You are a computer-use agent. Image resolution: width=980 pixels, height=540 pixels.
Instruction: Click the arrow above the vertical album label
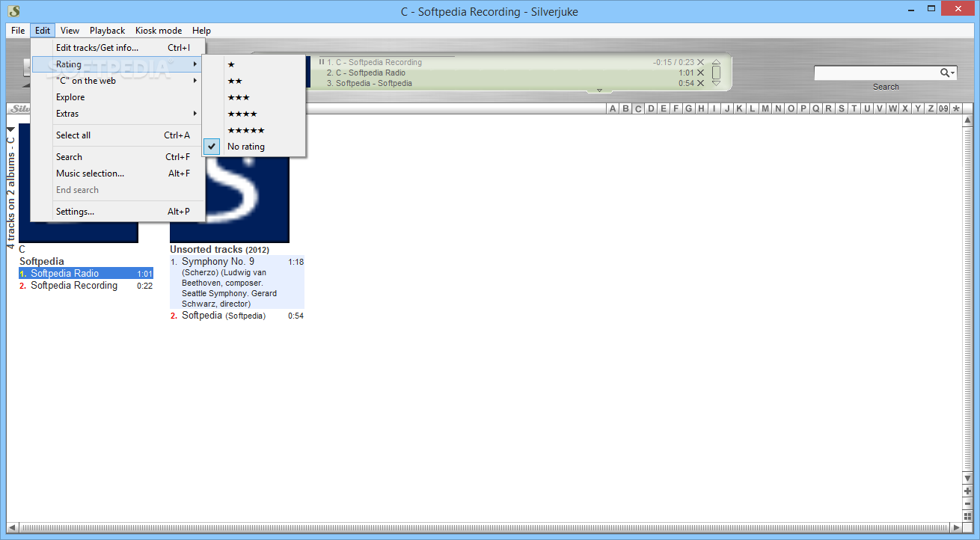tap(11, 129)
